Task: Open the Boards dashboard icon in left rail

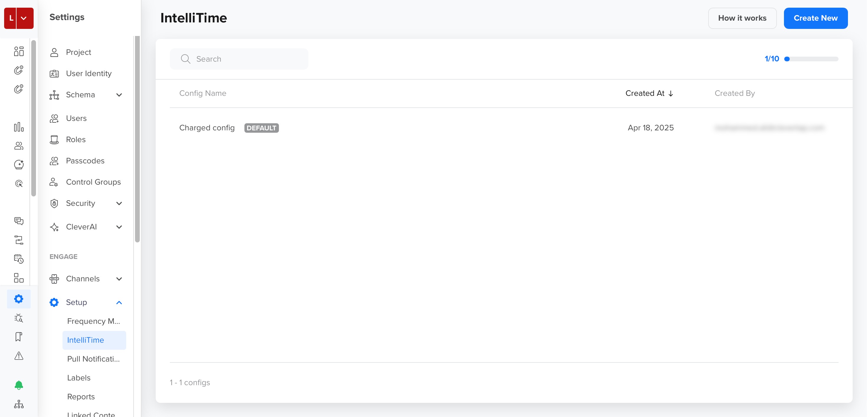Action: 19,51
